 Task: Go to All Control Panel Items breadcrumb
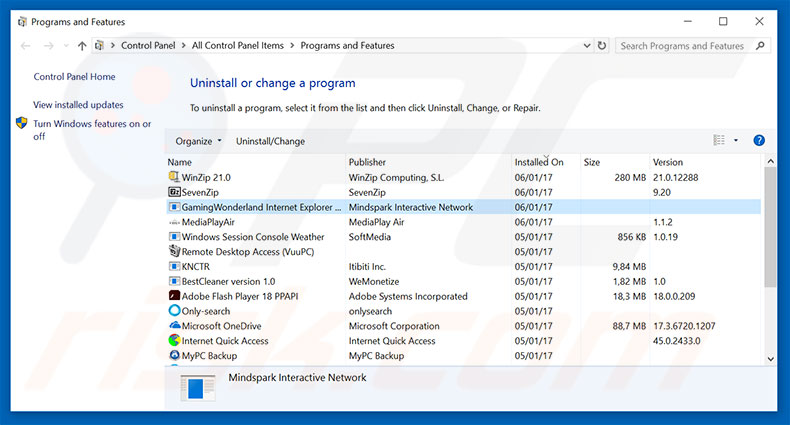click(x=238, y=45)
